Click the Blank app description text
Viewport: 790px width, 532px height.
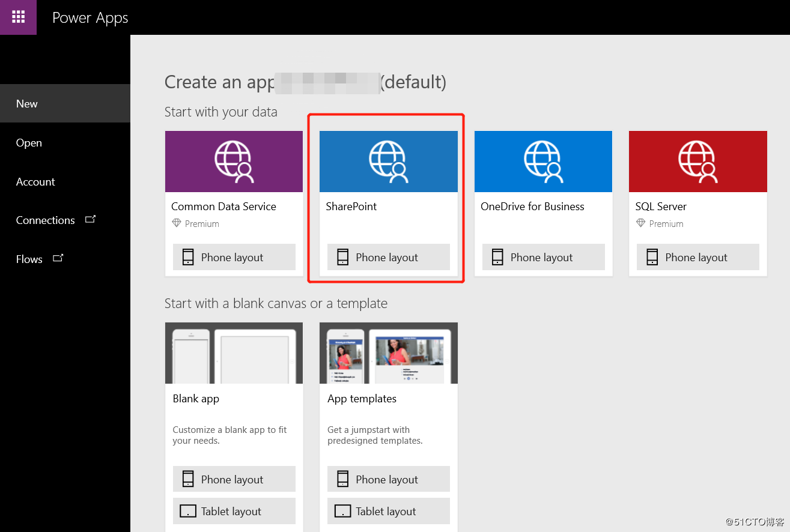tap(230, 435)
